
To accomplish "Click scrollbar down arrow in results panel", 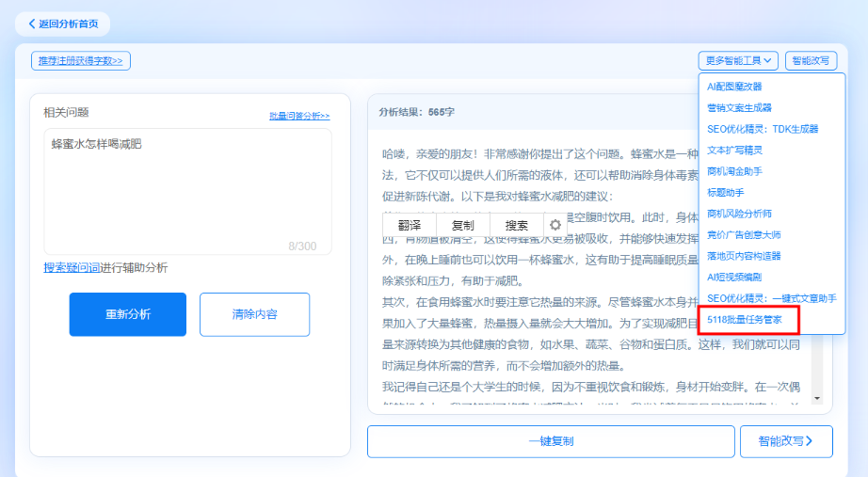I will [817, 398].
